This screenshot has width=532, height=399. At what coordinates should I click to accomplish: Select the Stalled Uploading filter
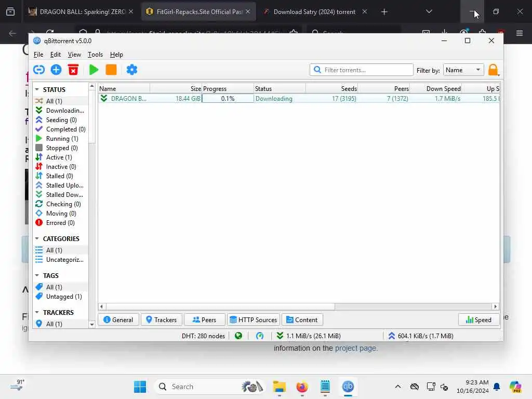(61, 185)
